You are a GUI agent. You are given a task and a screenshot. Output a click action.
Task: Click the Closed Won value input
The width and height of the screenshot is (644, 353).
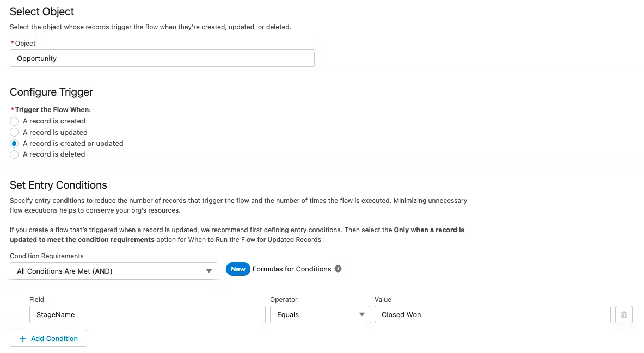(492, 314)
